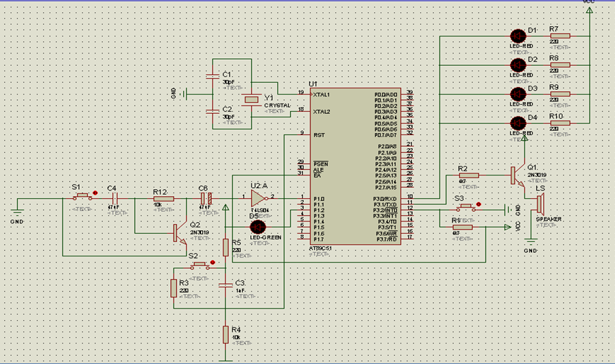Select red LED D1
Viewport: 615px width, 364px height.
pos(518,36)
